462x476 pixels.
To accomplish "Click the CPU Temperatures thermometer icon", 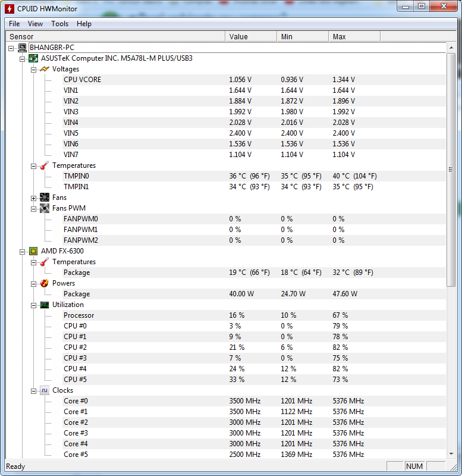I will pyautogui.click(x=45, y=262).
